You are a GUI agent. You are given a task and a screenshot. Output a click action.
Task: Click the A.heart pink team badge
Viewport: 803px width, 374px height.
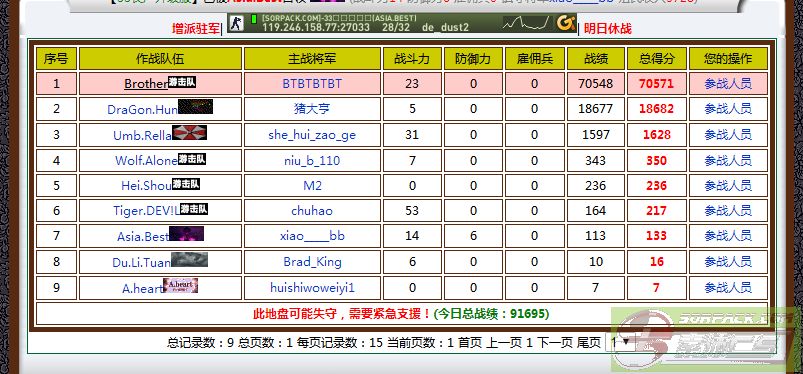pyautogui.click(x=180, y=285)
